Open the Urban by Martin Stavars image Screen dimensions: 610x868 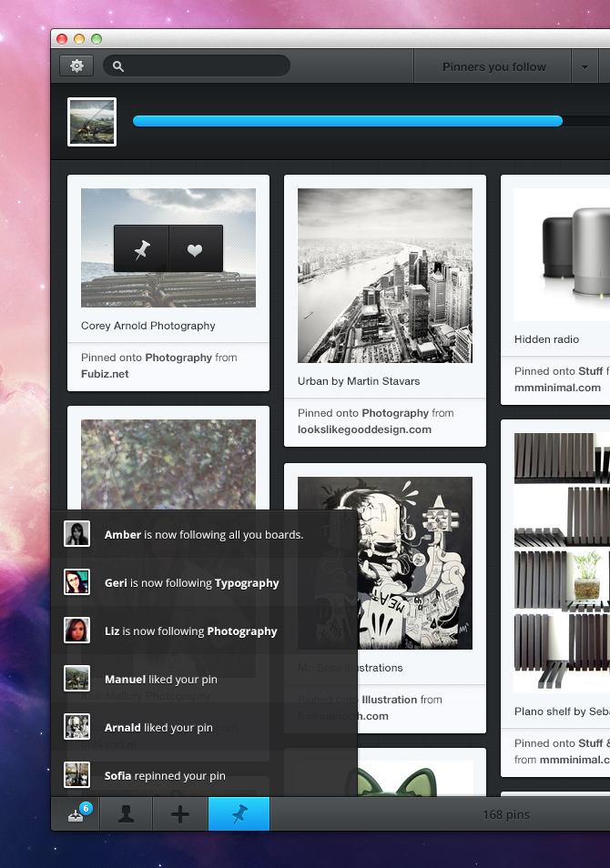click(385, 276)
